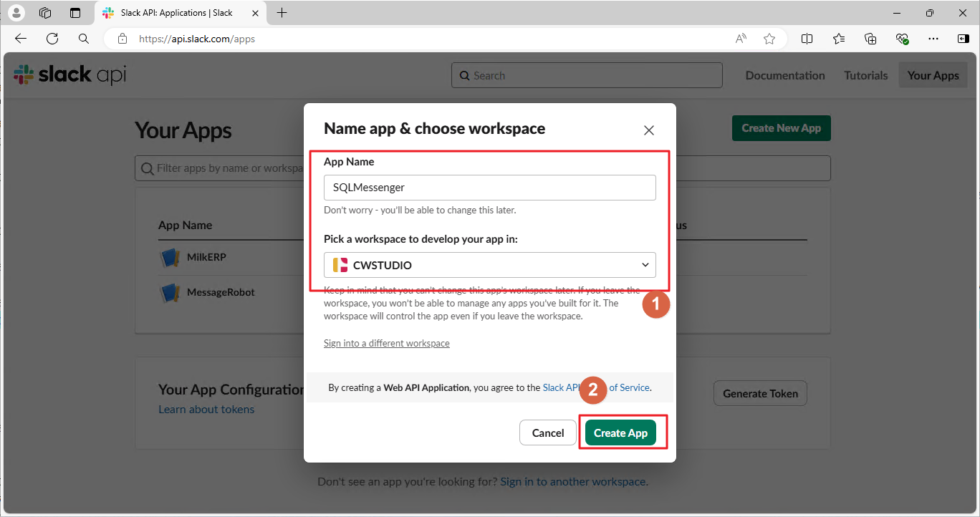Select the MilkERP app row text

[206, 257]
